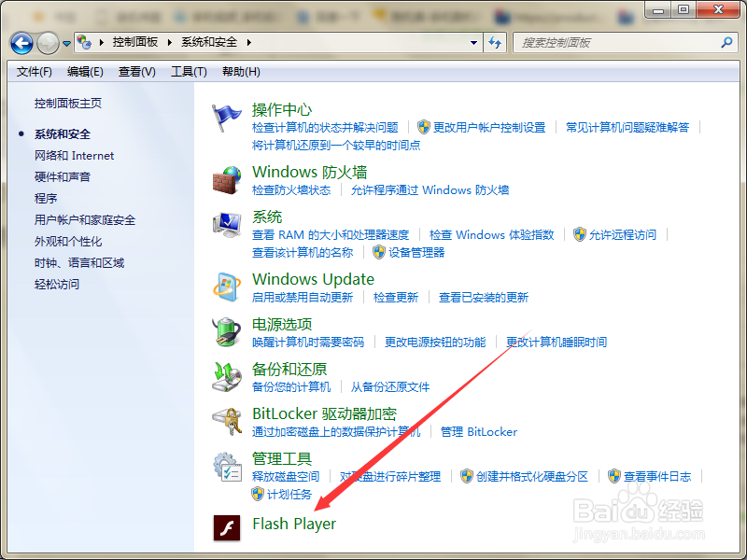Click the Control Panel icon in address bar
The height and width of the screenshot is (560, 747).
84,42
